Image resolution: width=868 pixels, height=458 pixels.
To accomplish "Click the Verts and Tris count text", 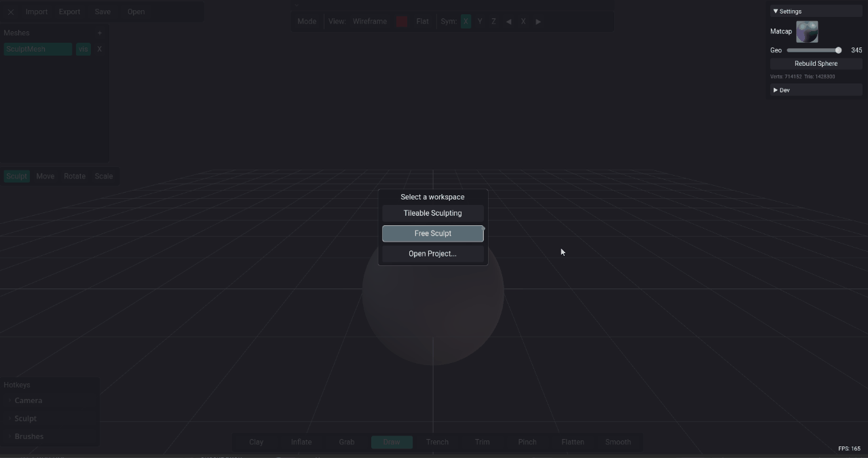I will (803, 77).
